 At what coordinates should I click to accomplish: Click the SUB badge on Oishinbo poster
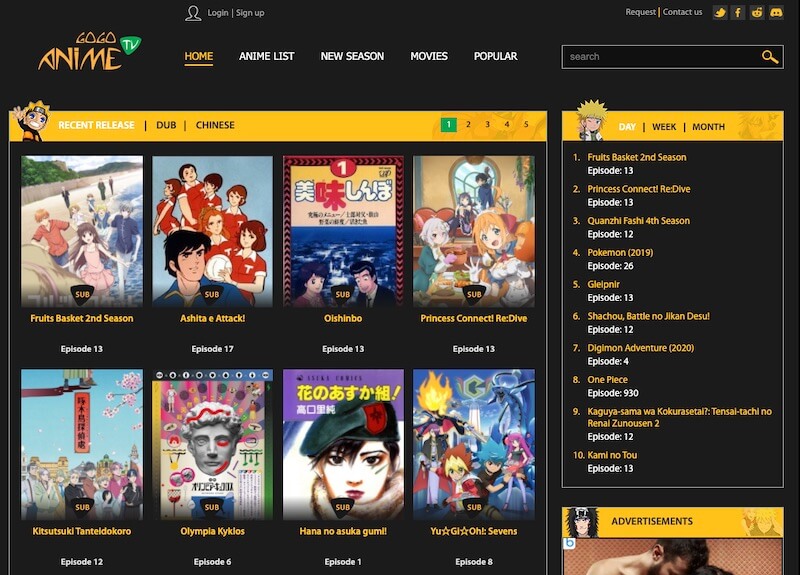click(343, 294)
